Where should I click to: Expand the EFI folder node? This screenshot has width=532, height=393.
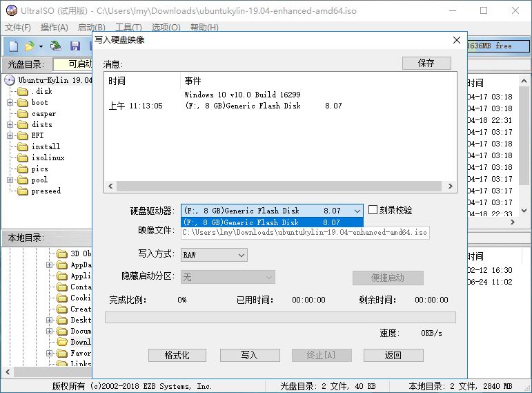[10, 135]
